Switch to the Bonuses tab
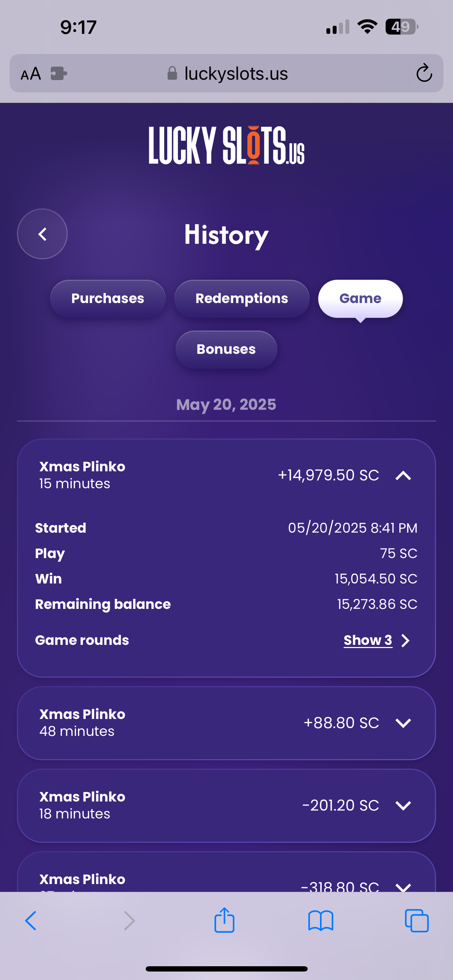This screenshot has width=453, height=980. (226, 349)
